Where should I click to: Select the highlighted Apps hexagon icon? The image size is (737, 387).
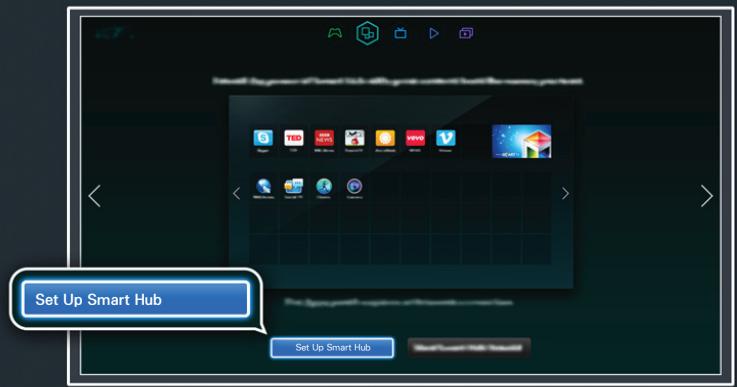(x=368, y=33)
